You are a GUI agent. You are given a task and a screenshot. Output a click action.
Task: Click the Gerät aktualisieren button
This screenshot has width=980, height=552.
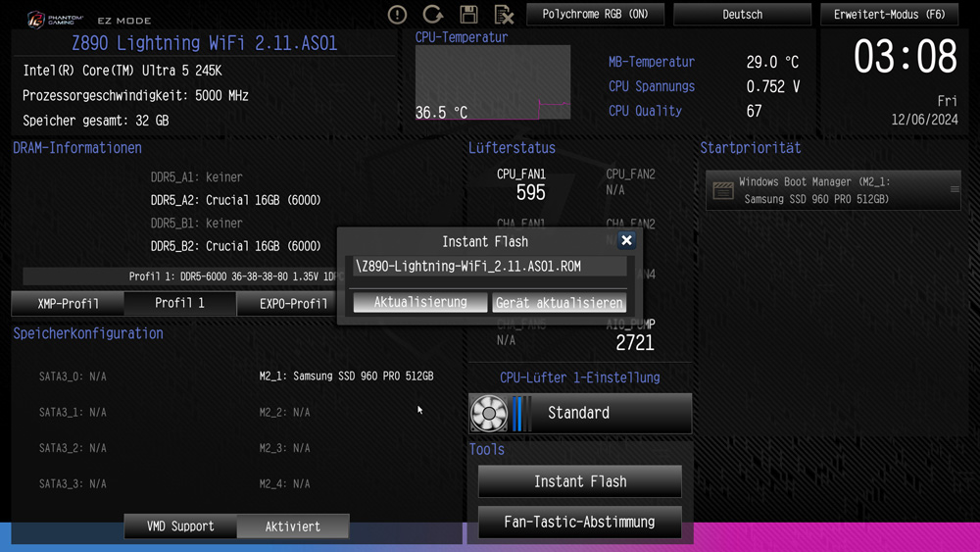[560, 303]
